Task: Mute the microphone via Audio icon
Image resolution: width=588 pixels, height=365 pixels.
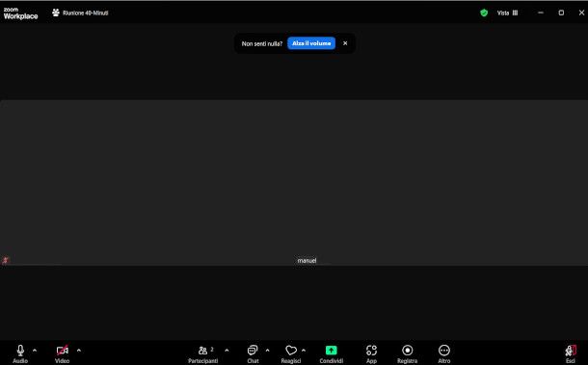Action: pyautogui.click(x=20, y=351)
